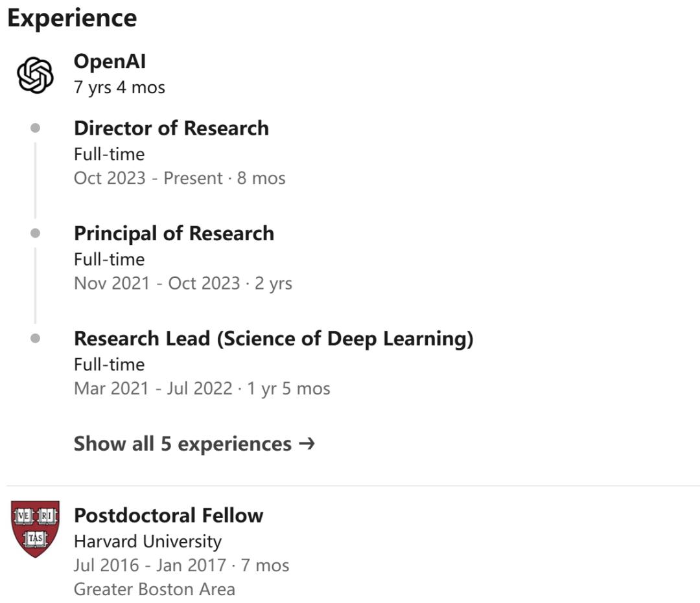
Task: Click the arrow after Show all experiences
Action: [307, 444]
